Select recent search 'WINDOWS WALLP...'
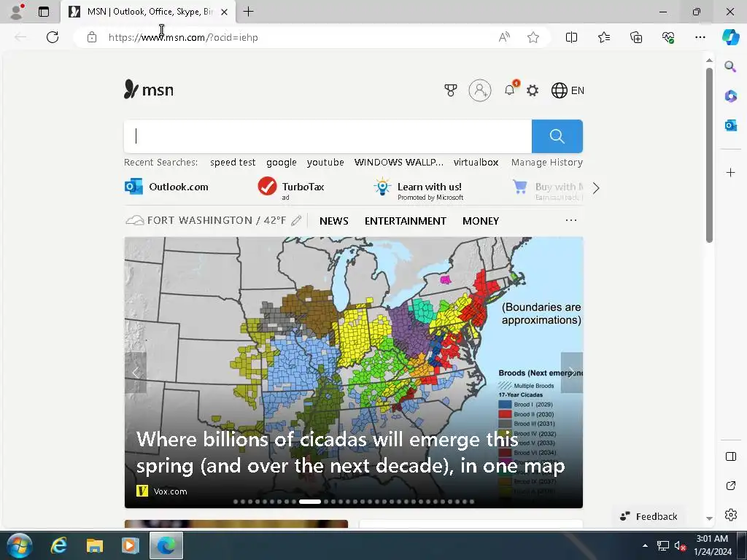Viewport: 747px width, 560px height. [399, 163]
